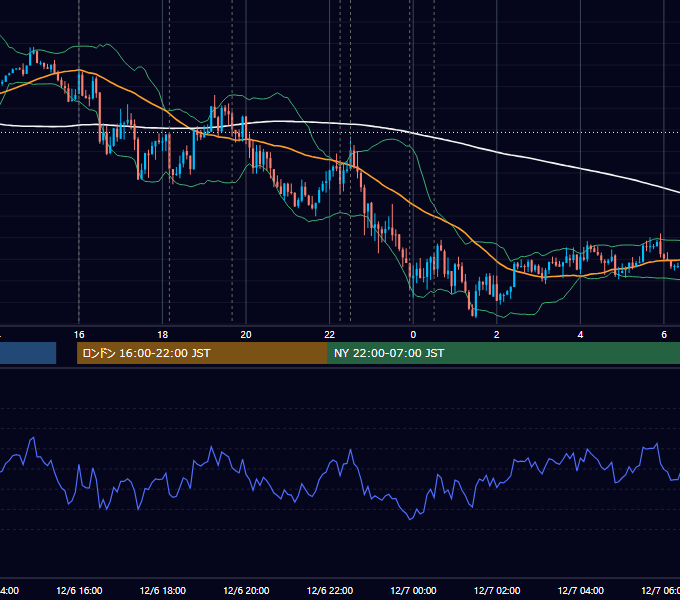This screenshot has width=680, height=600.
Task: Click the 12/6 22:00 date label
Action: 330,590
